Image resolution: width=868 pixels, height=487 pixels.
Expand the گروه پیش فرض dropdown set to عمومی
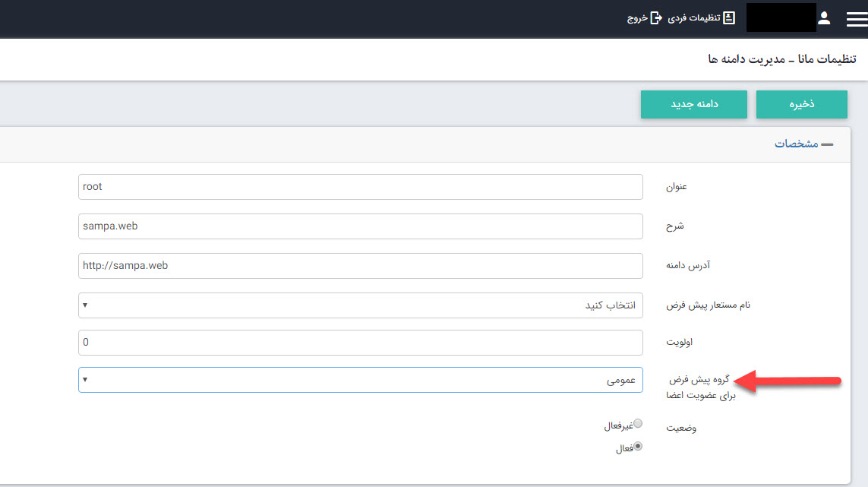[x=360, y=380]
